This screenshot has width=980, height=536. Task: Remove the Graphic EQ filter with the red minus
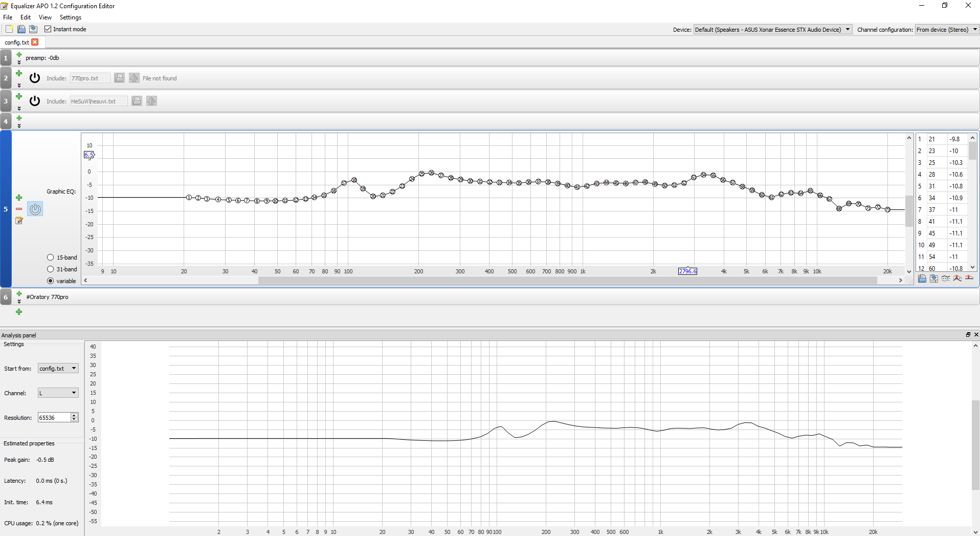pos(19,209)
